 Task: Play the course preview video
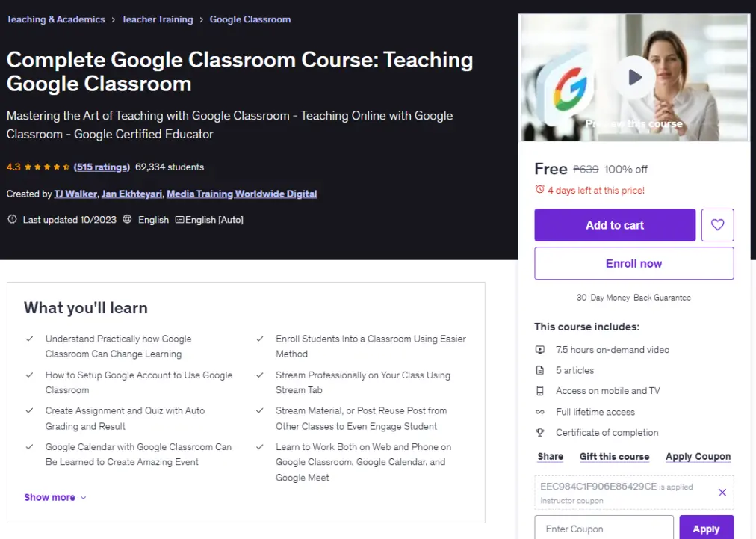[634, 77]
